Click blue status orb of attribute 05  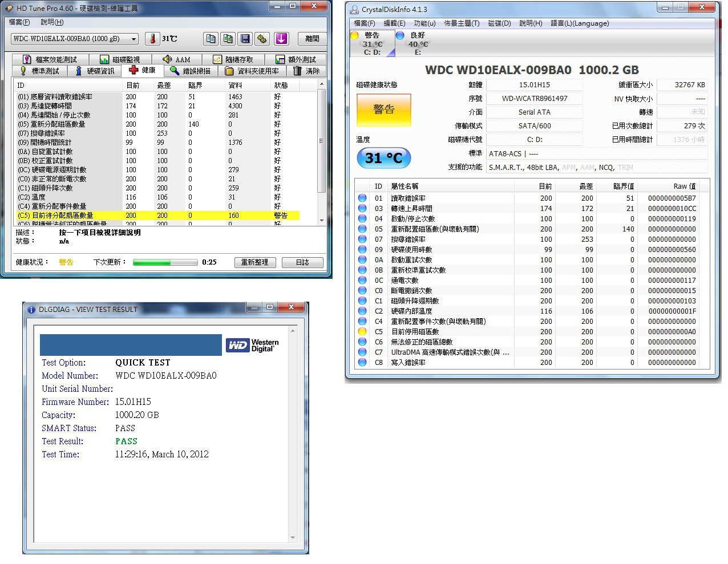362,229
